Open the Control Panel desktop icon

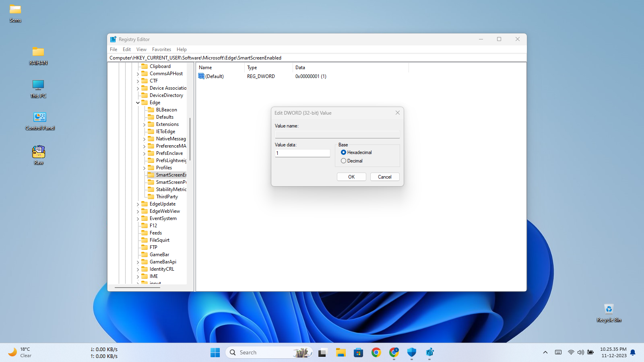[39, 117]
